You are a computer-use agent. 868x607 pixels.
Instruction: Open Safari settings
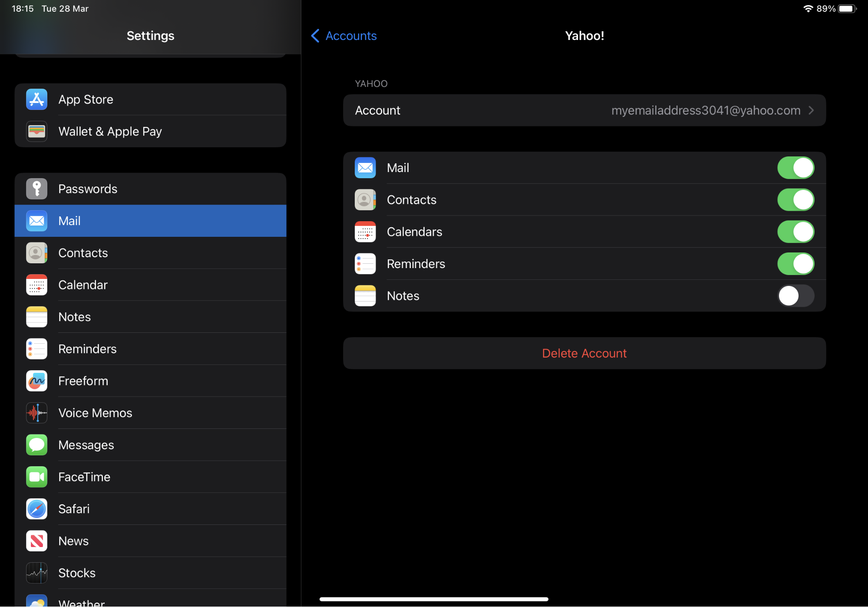[x=150, y=509]
